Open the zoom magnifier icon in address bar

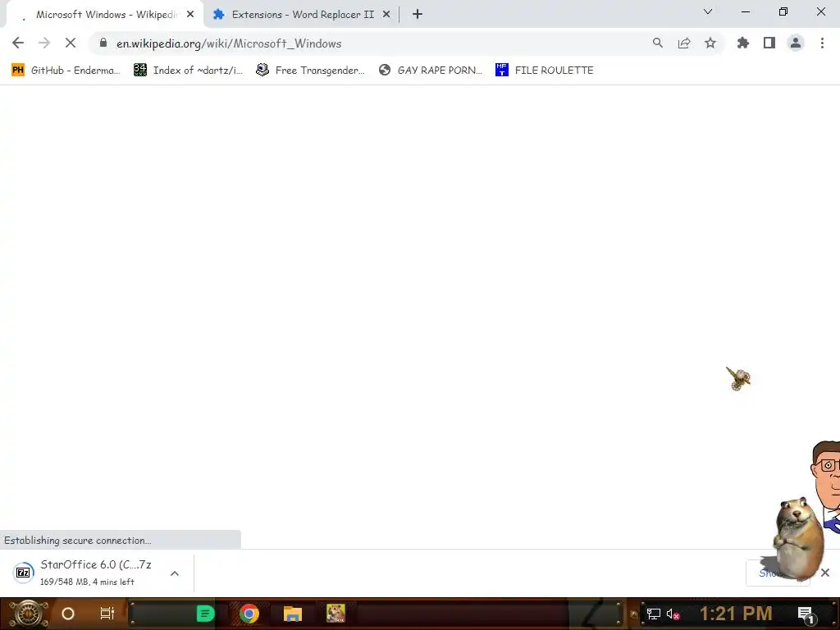click(658, 43)
